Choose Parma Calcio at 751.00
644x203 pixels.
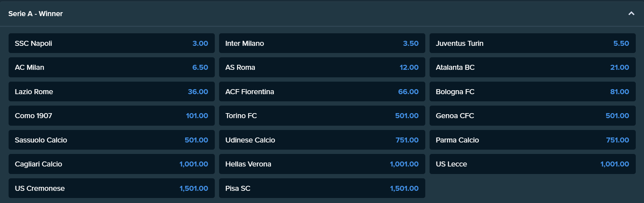coord(533,140)
